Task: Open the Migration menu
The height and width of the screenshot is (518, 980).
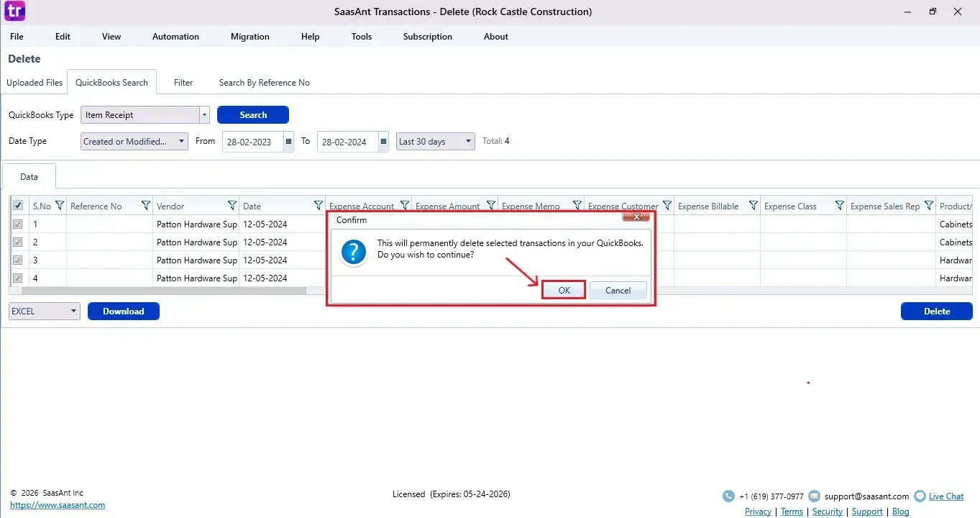Action: click(x=250, y=37)
